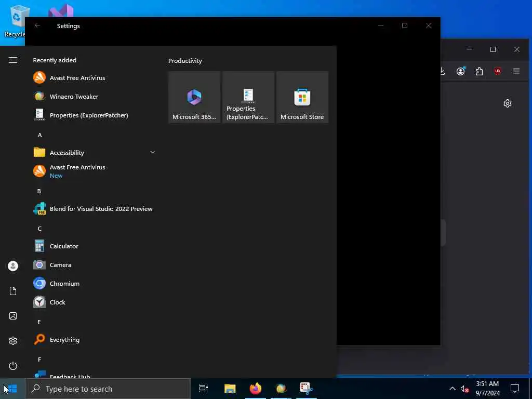Viewport: 532px width, 399px height.
Task: Open the Microsoft 365 tile
Action: (194, 97)
